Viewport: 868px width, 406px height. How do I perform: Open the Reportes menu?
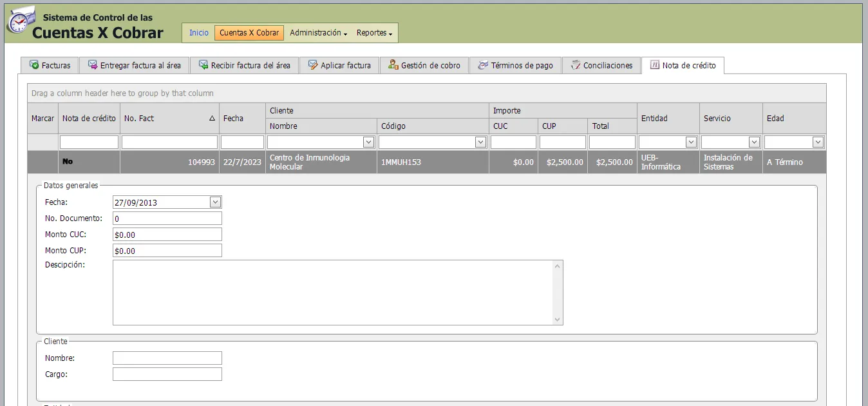[x=373, y=32]
